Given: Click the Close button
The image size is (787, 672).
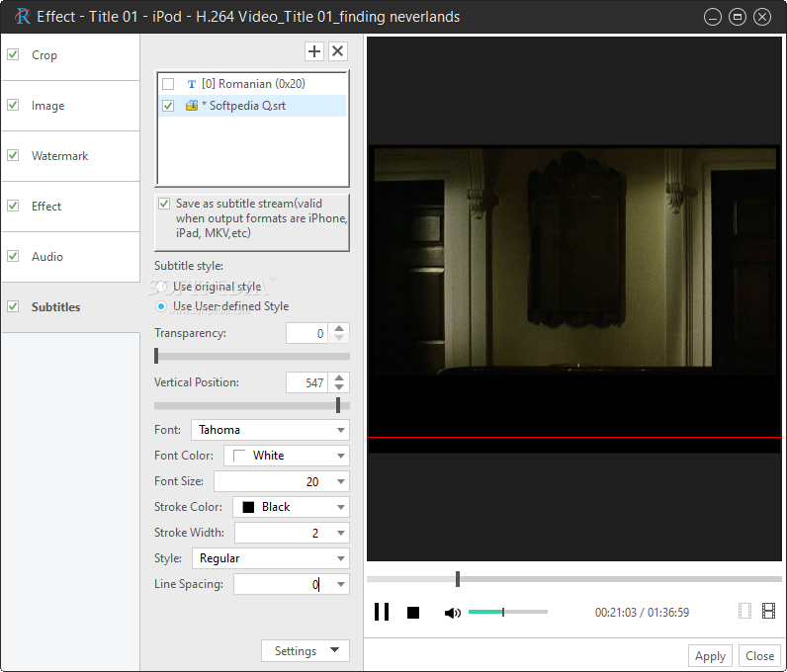Looking at the screenshot, I should tap(759, 656).
